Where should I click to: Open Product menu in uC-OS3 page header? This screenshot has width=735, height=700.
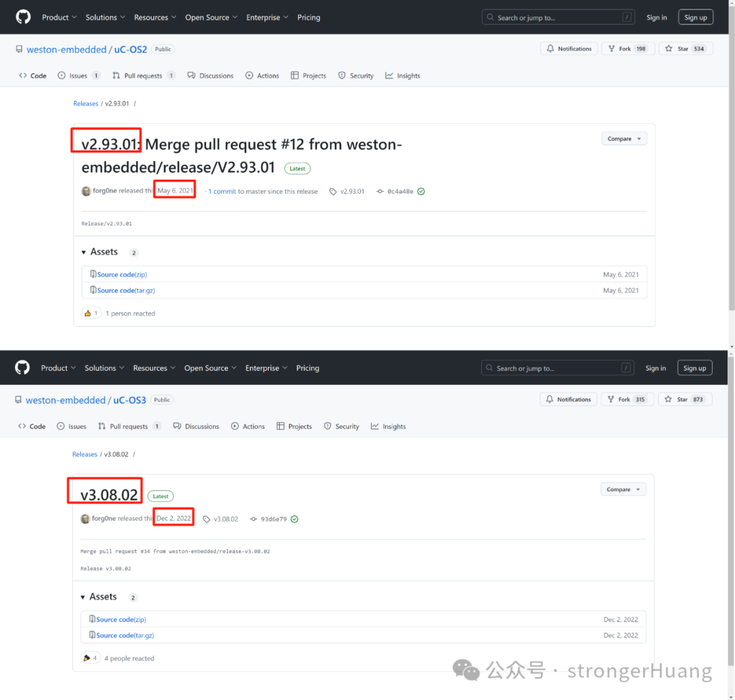tap(58, 368)
